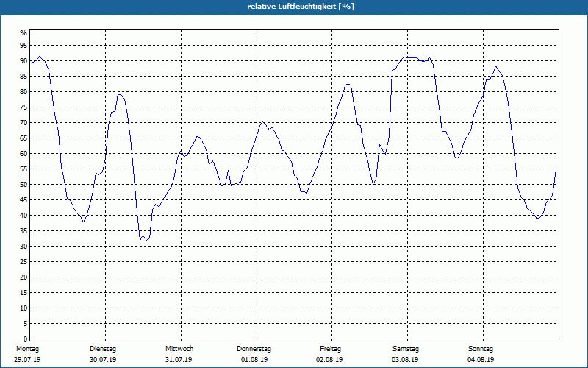Click the 50 value on the y-axis
Screen dimensions: 588x368
[x=24, y=185]
